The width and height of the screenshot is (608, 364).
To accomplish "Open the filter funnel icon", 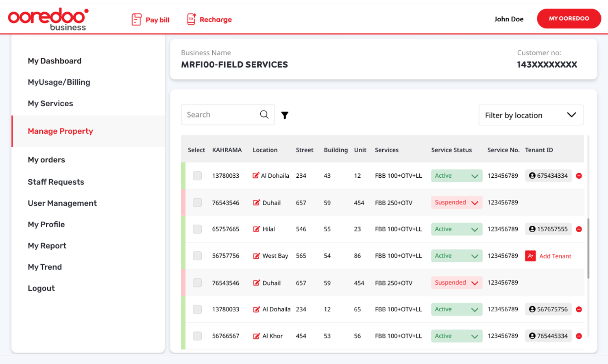I will point(285,115).
